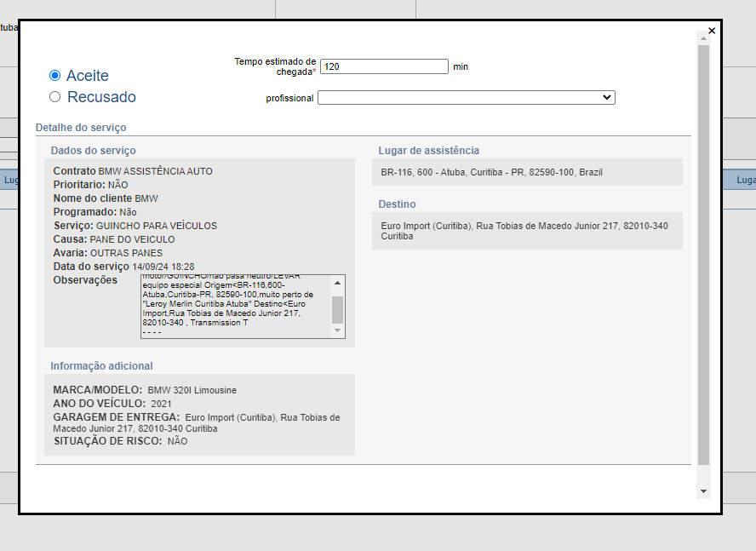This screenshot has height=551, width=756.
Task: Click the Observações scrollbar thumb
Action: pos(338,308)
